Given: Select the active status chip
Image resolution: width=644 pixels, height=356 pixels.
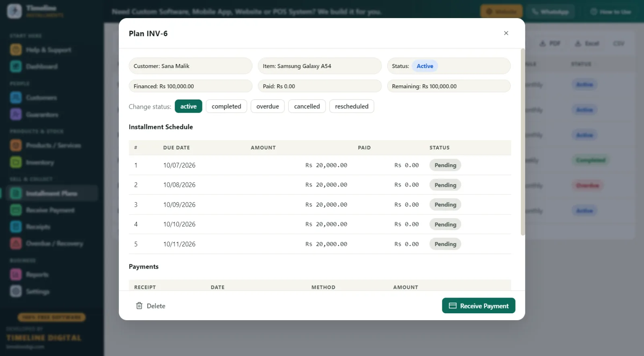Looking at the screenshot, I should 188,106.
